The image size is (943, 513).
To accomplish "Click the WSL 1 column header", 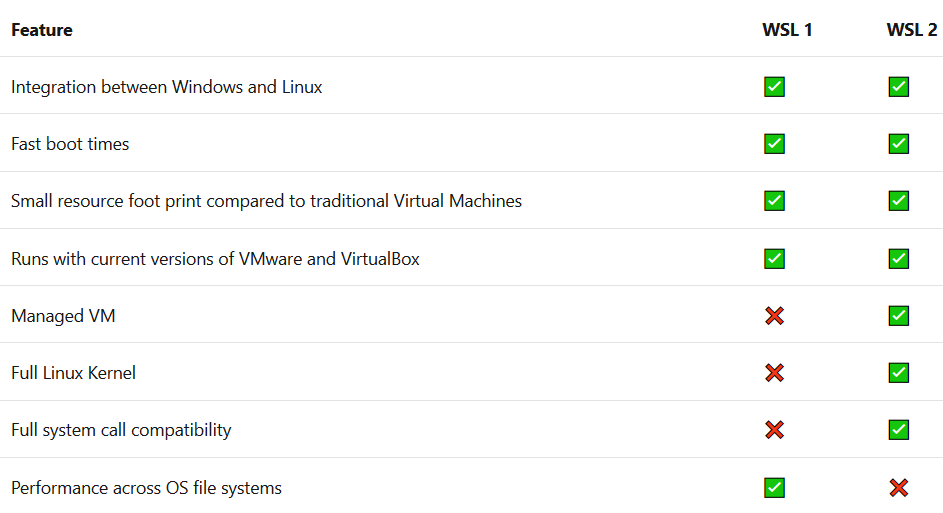I will [x=787, y=30].
